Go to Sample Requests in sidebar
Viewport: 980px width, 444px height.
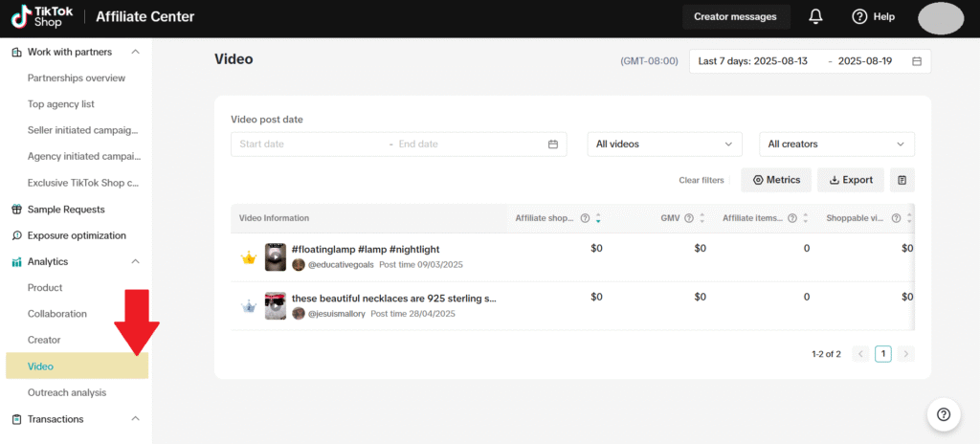click(x=66, y=210)
